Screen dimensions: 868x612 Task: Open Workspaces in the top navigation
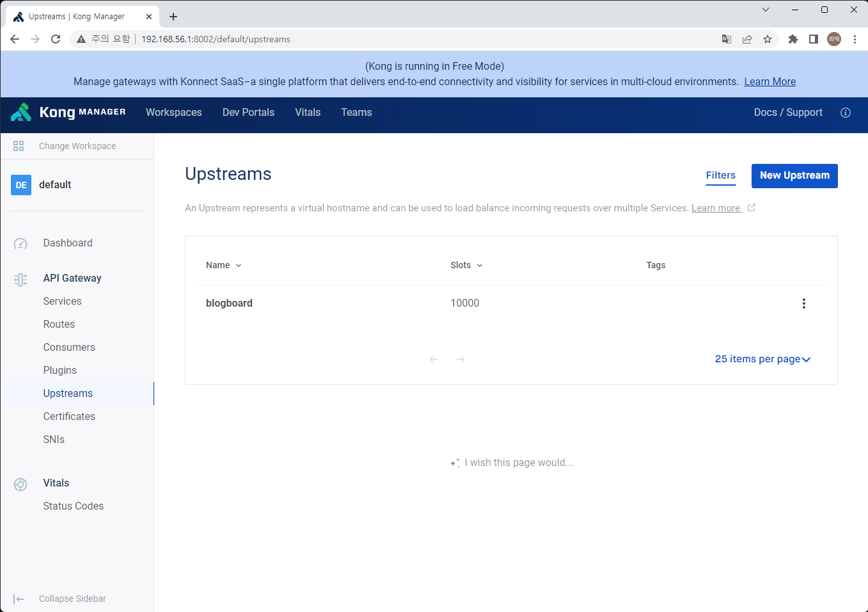174,112
